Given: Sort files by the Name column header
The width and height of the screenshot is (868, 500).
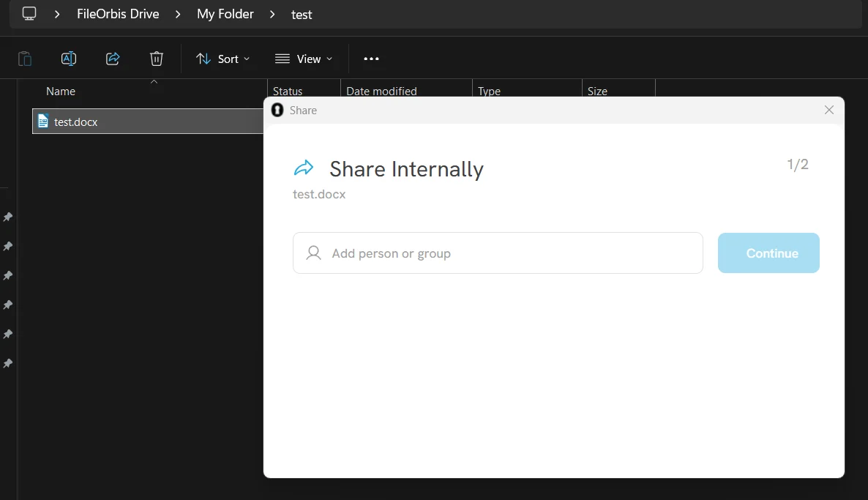Looking at the screenshot, I should tap(61, 92).
